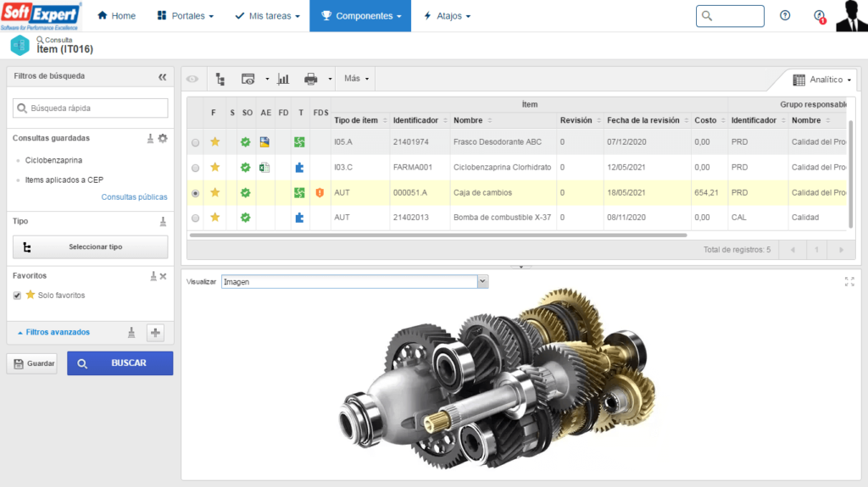
Task: Collapse the search filters panel
Action: pos(162,77)
